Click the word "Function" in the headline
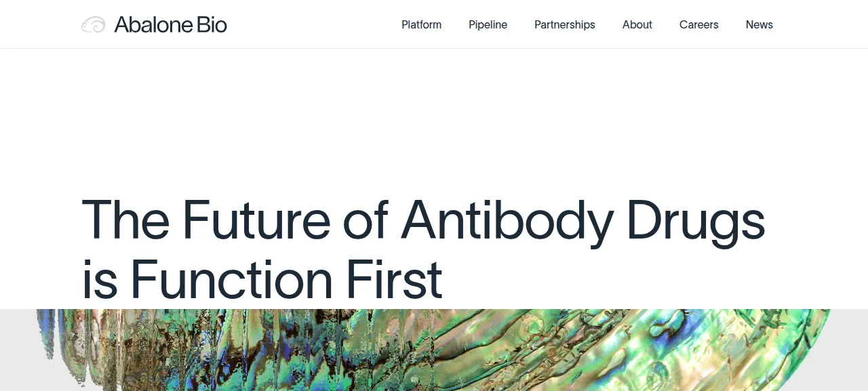Image resolution: width=868 pixels, height=391 pixels. 231,279
